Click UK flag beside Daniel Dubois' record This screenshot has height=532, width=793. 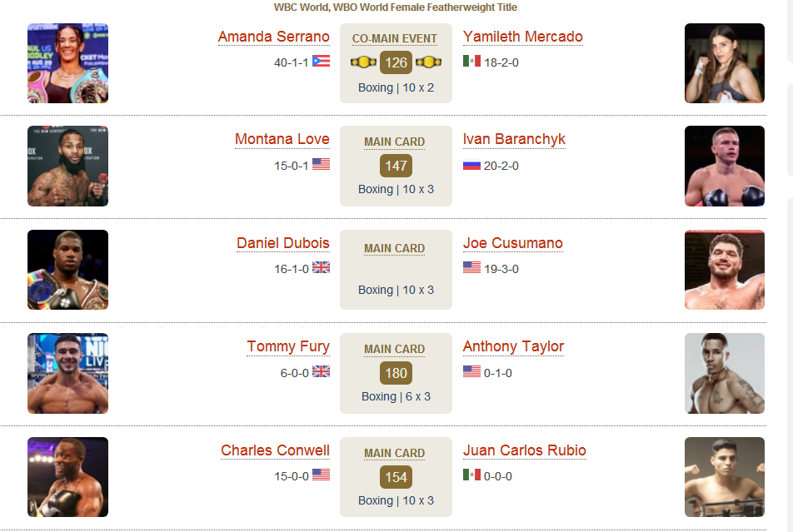point(321,267)
